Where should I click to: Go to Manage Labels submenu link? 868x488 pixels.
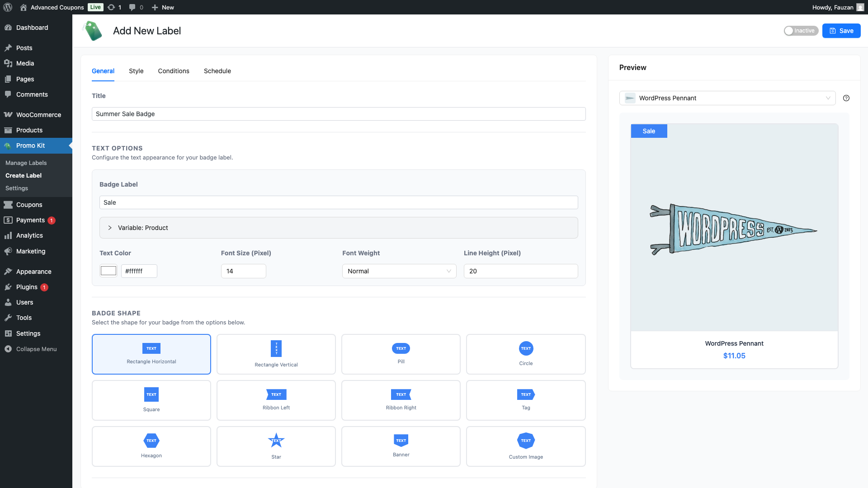coord(26,163)
